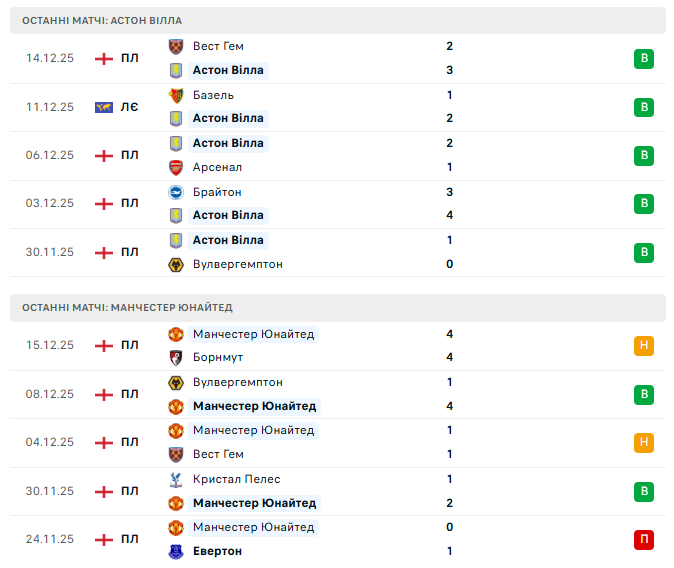
Task: Select the 06.12.25 match date
Action: coord(50,155)
